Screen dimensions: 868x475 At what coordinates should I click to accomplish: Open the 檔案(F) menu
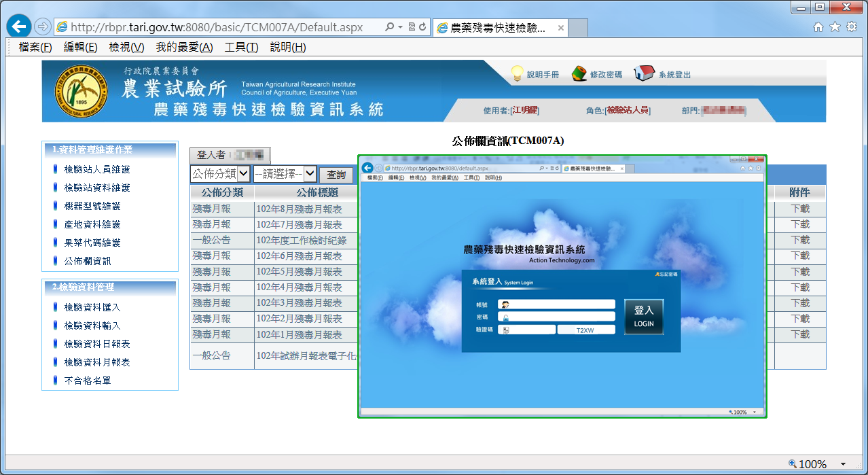coord(35,47)
